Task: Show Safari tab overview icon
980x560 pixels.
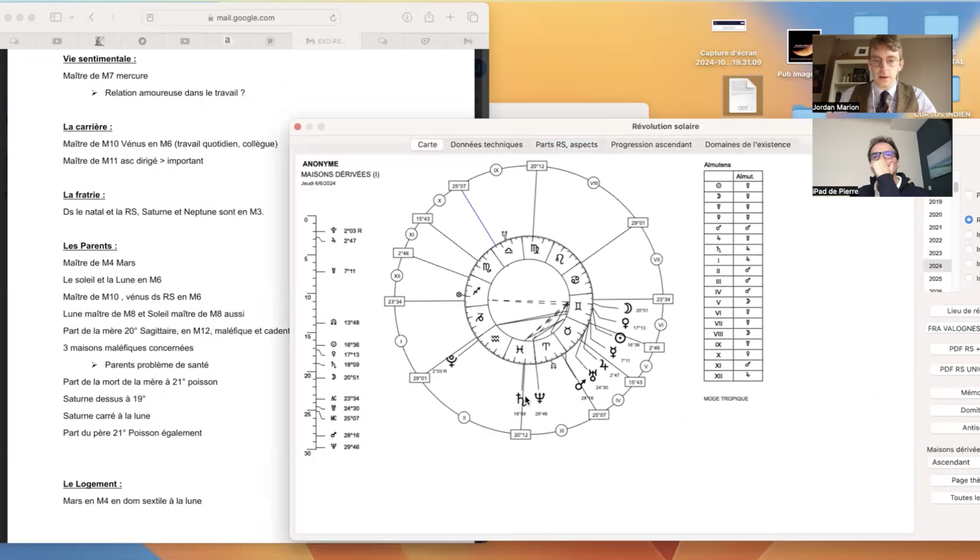Action: pos(472,17)
